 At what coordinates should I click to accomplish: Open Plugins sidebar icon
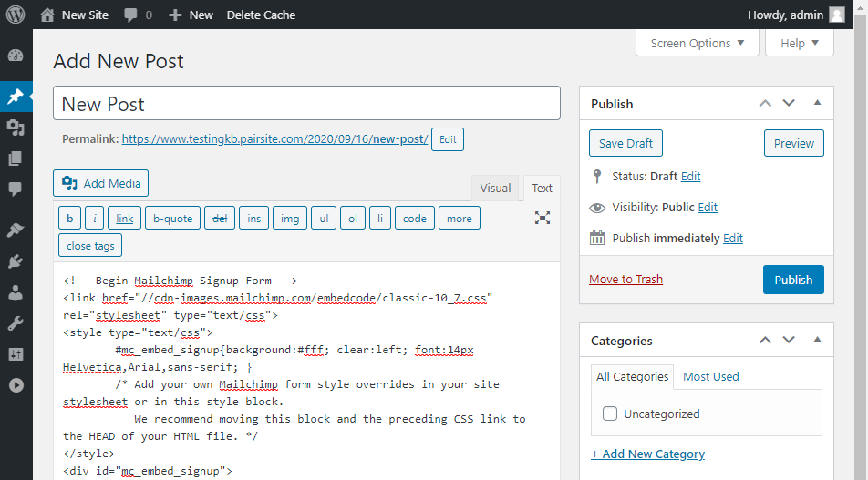(15, 261)
